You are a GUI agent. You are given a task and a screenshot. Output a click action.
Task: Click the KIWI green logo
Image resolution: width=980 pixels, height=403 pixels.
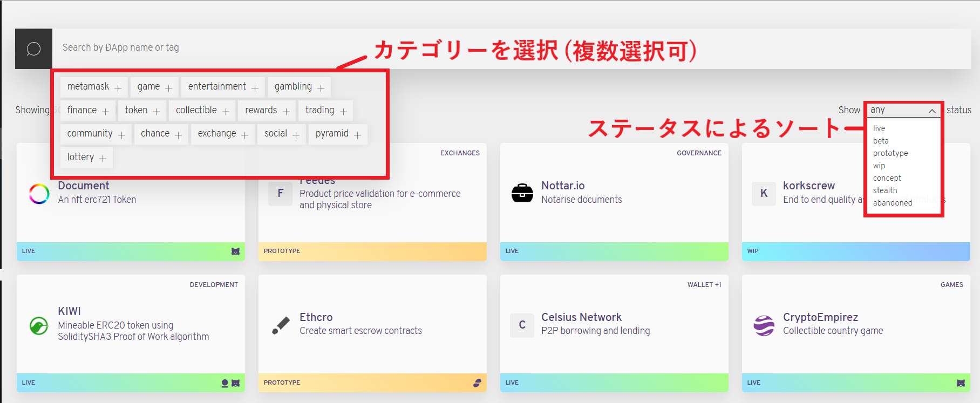39,325
